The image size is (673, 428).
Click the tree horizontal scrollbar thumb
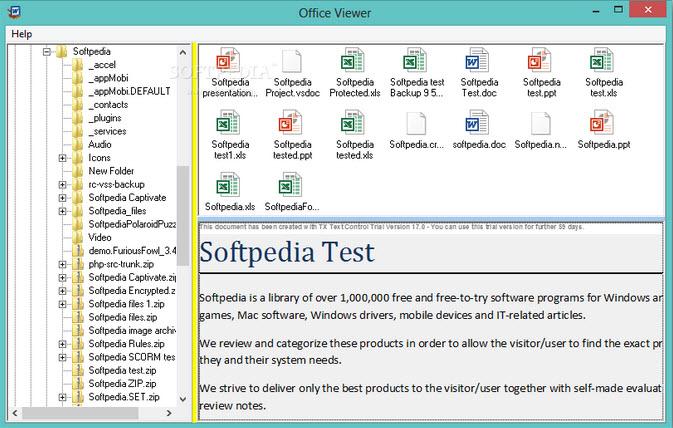coord(80,413)
